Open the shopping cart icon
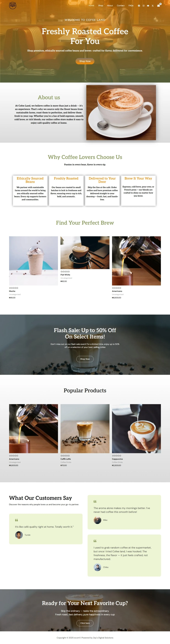Viewport: 170px width, 644px height. [159, 5]
